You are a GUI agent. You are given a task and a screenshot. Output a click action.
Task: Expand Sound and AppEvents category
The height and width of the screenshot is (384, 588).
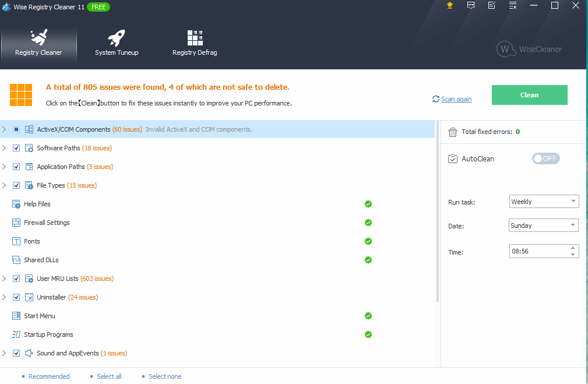click(x=4, y=353)
